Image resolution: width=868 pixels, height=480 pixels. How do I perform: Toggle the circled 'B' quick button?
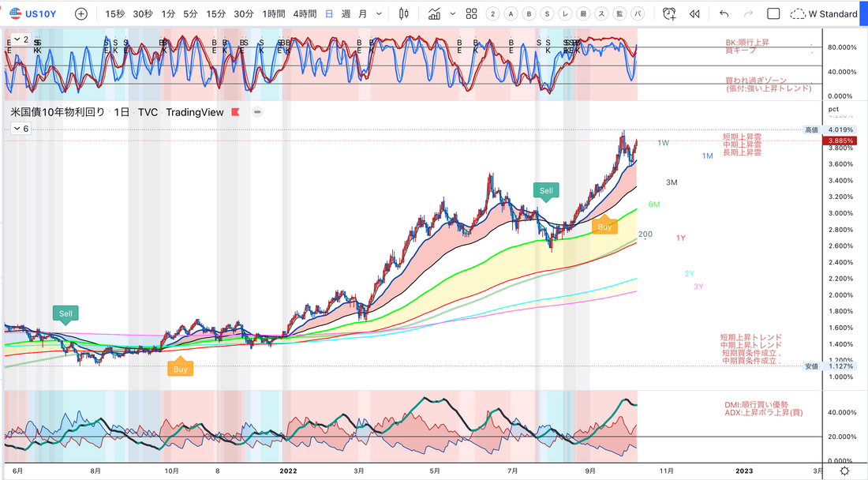coord(529,13)
